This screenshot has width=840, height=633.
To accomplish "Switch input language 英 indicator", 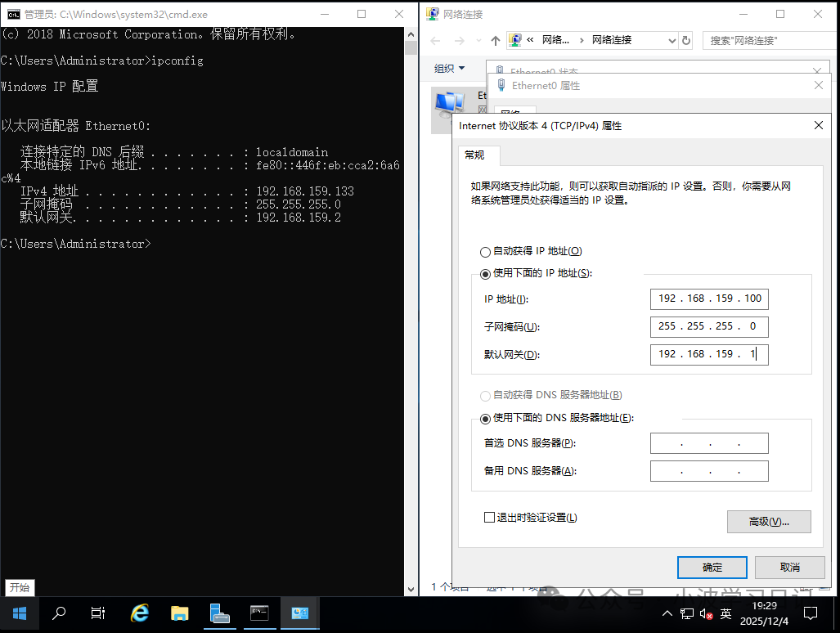I will pos(725,613).
